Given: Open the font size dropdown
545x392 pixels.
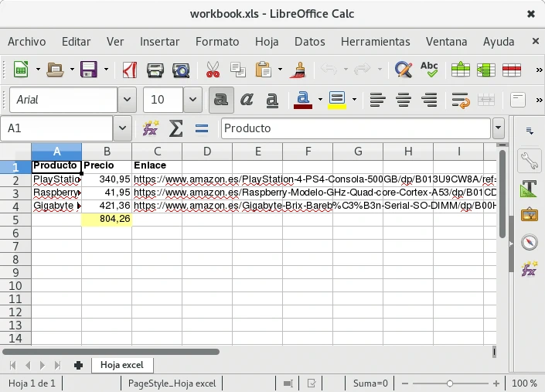Looking at the screenshot, I should (193, 100).
